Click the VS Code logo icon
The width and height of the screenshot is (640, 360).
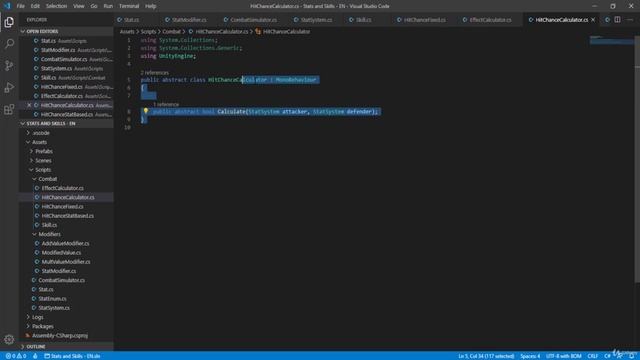coord(7,6)
